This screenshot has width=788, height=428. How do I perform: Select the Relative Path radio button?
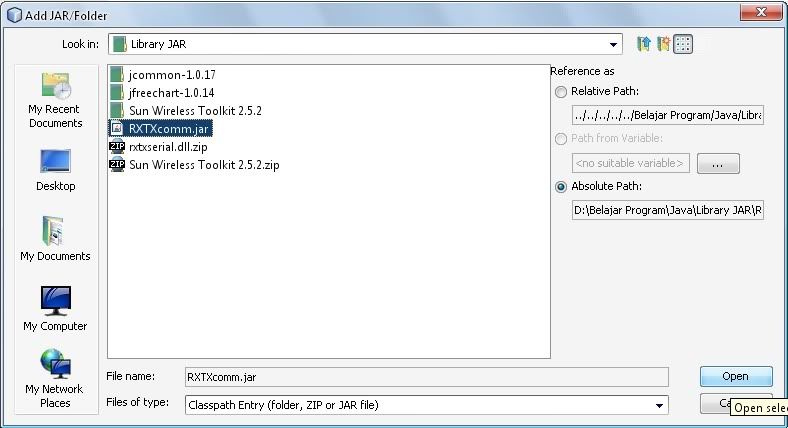(560, 92)
